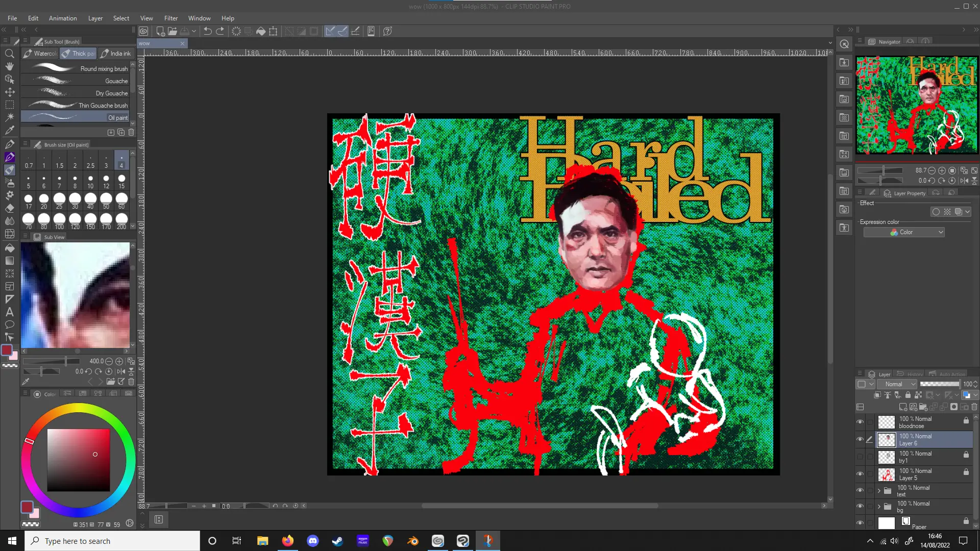
Task: Show the try1 layer
Action: [x=860, y=457]
